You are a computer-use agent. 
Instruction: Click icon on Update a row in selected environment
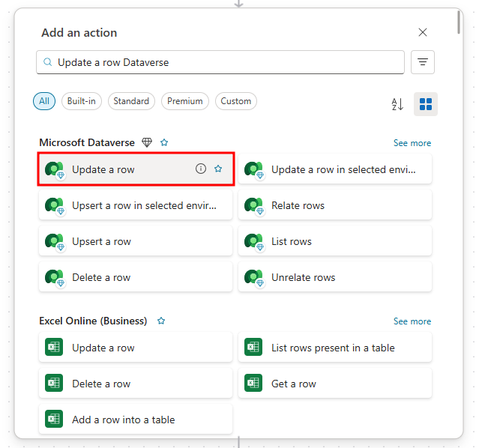tap(254, 170)
